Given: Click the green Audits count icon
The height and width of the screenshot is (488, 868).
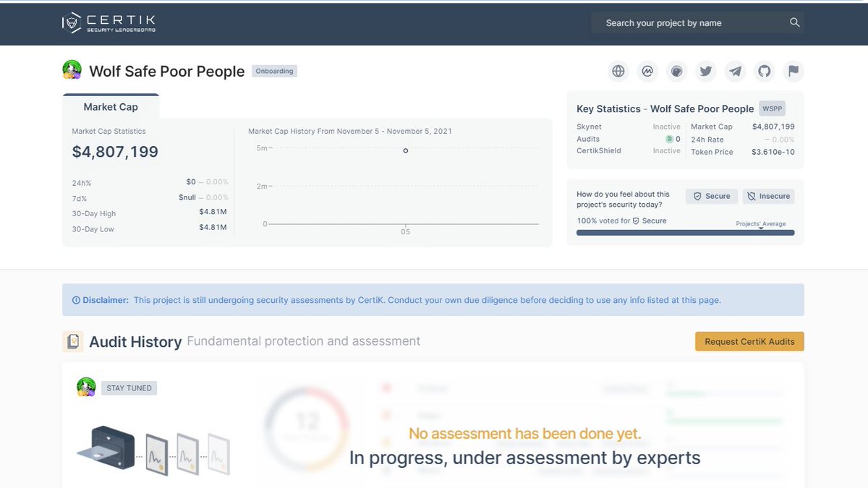Looking at the screenshot, I should coord(669,139).
